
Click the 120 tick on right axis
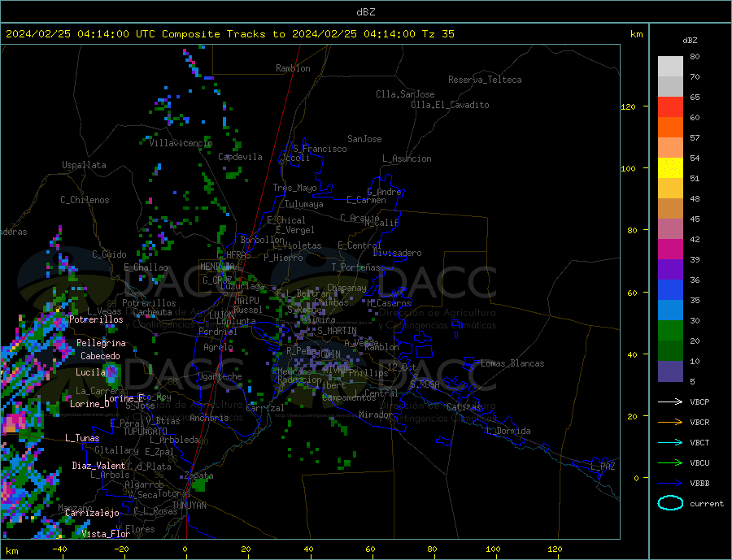[x=628, y=106]
